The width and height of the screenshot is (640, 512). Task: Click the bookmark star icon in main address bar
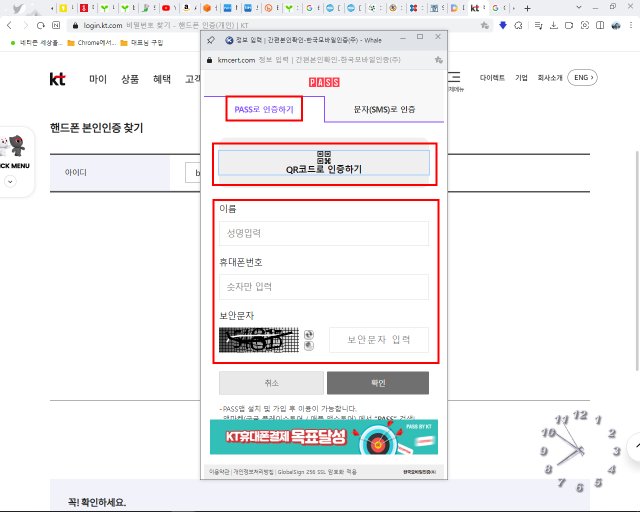[x=484, y=25]
